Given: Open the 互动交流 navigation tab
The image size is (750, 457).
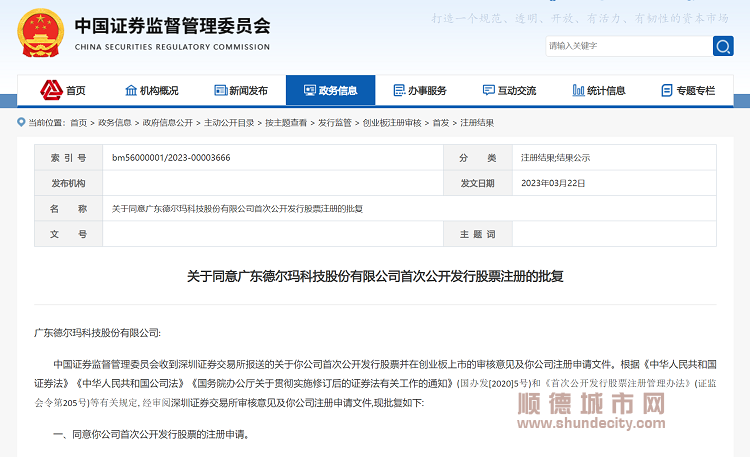Looking at the screenshot, I should pos(509,90).
